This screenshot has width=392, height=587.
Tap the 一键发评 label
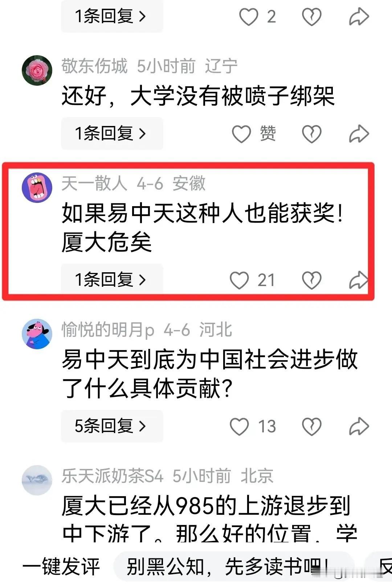coord(61,567)
